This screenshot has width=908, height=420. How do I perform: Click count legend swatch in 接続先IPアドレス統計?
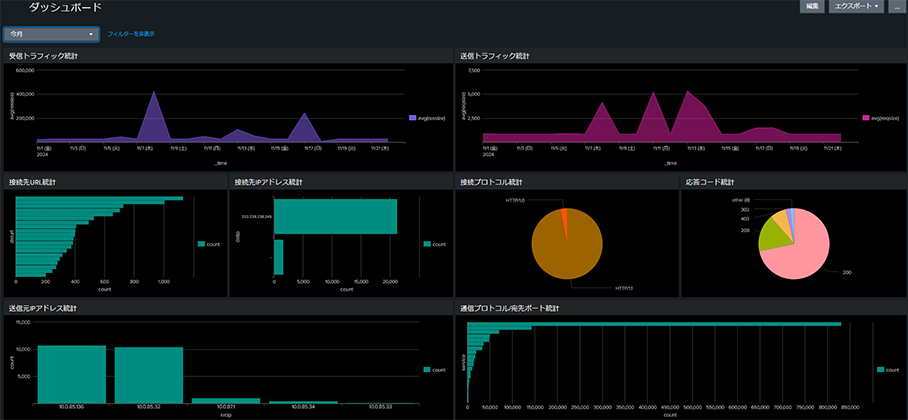pos(428,243)
